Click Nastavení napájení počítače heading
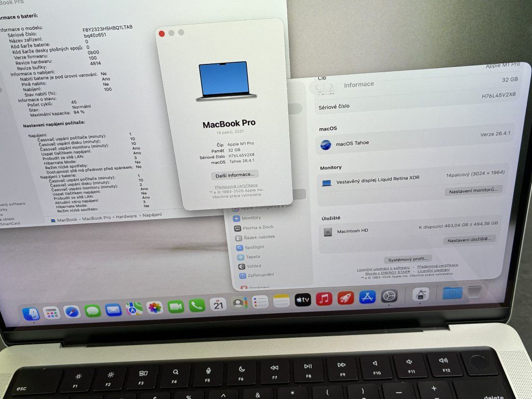The height and width of the screenshot is (399, 532). pos(54,124)
